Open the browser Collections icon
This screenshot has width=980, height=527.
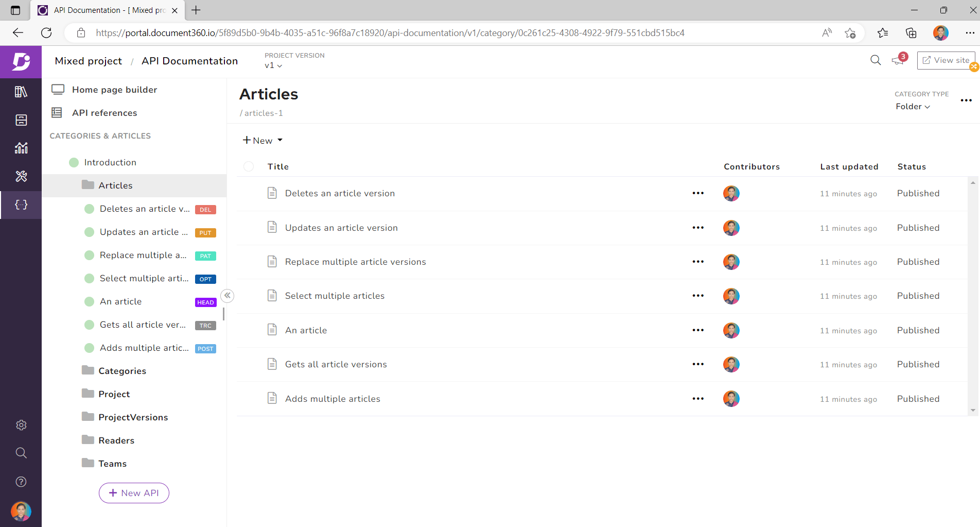tap(911, 33)
